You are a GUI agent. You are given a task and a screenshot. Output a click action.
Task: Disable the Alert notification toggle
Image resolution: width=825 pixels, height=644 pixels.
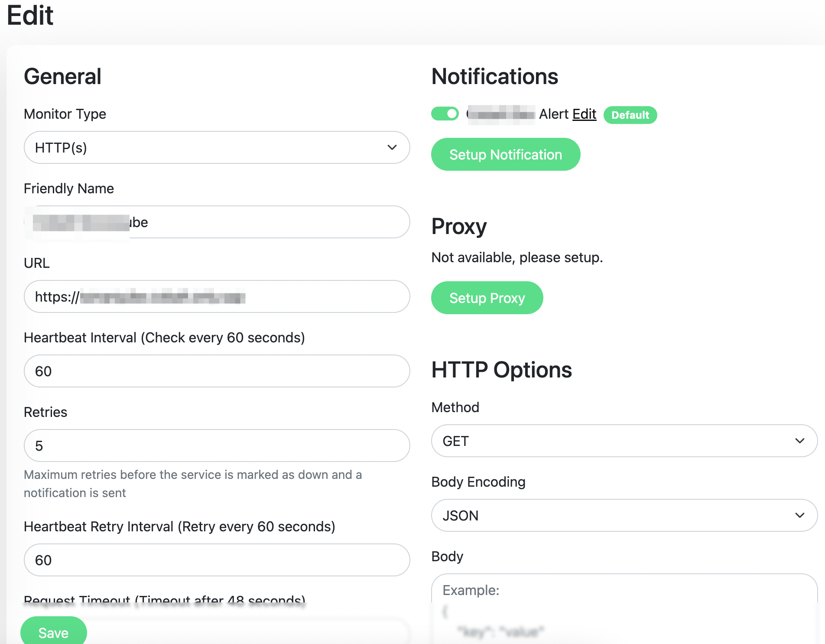click(x=445, y=114)
